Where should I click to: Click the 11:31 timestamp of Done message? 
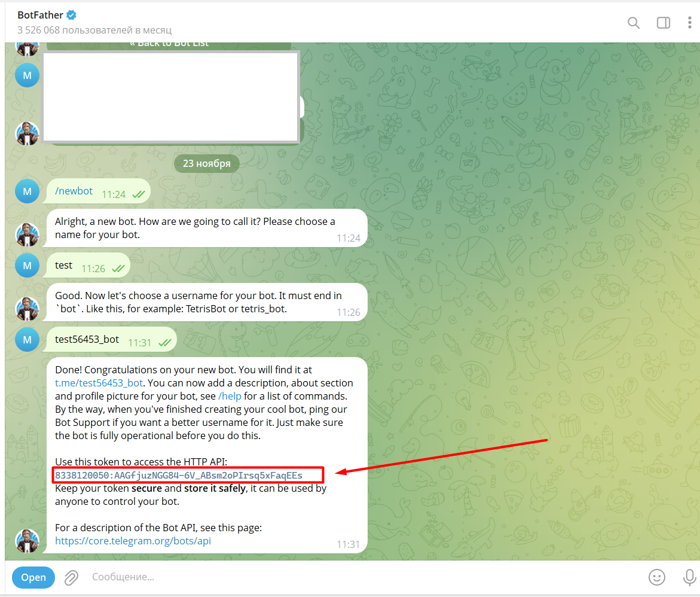point(348,544)
